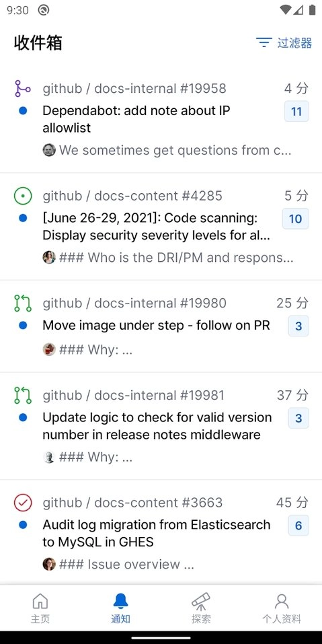Image resolution: width=322 pixels, height=644 pixels.
Task: Tap the unread dot on the Code scanning notification
Action: pos(23,218)
